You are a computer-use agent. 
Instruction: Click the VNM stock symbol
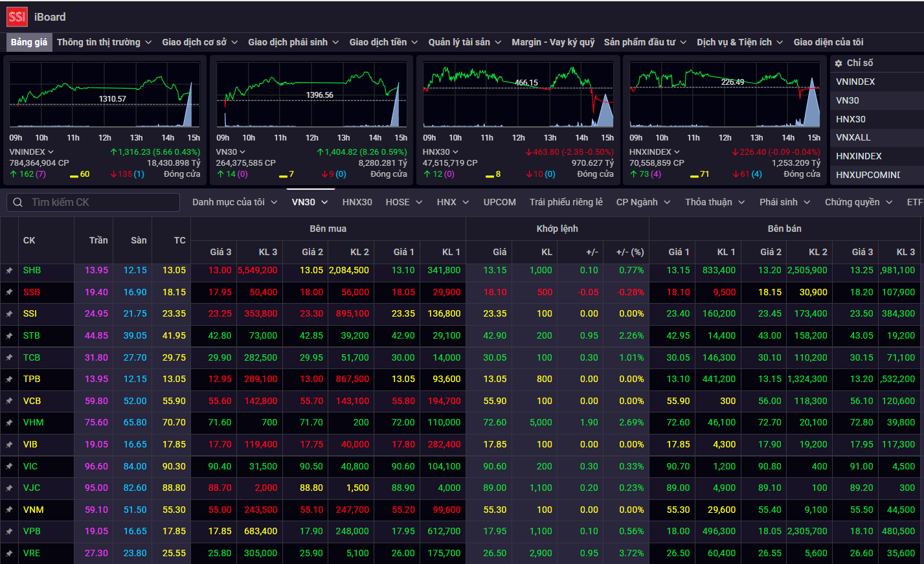(34, 510)
